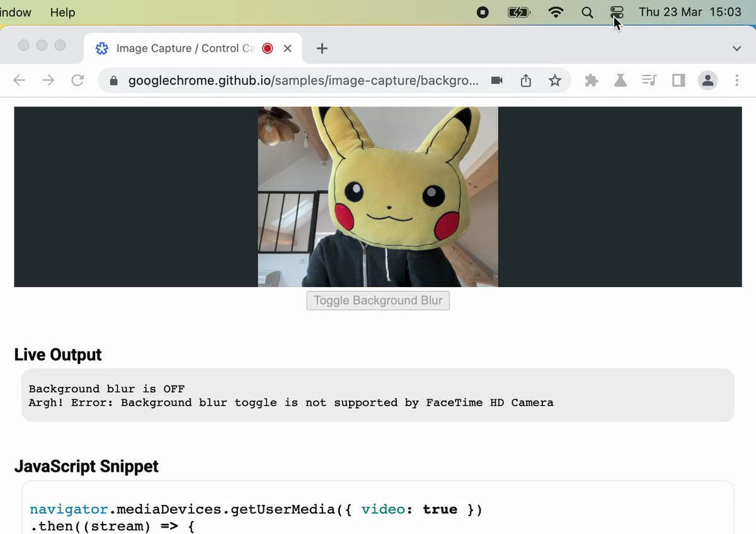756x534 pixels.
Task: Go forward to next page
Action: pos(49,80)
